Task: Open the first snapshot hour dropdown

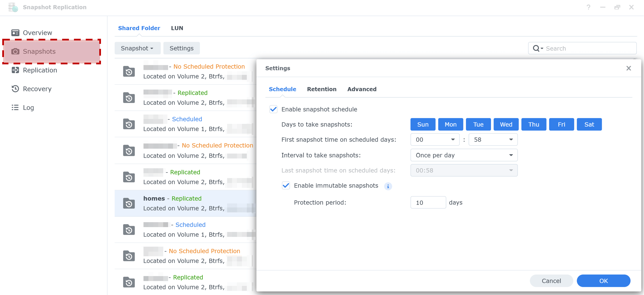Action: pyautogui.click(x=435, y=140)
